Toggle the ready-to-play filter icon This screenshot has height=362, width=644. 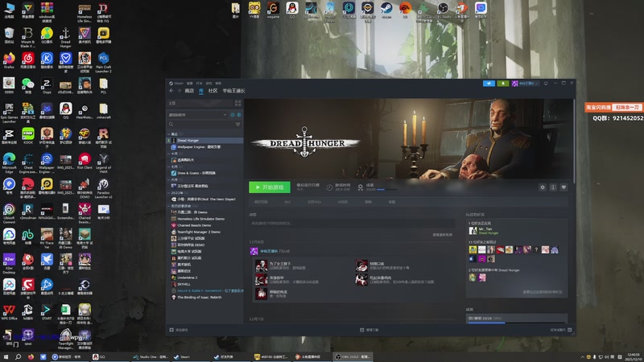239,115
